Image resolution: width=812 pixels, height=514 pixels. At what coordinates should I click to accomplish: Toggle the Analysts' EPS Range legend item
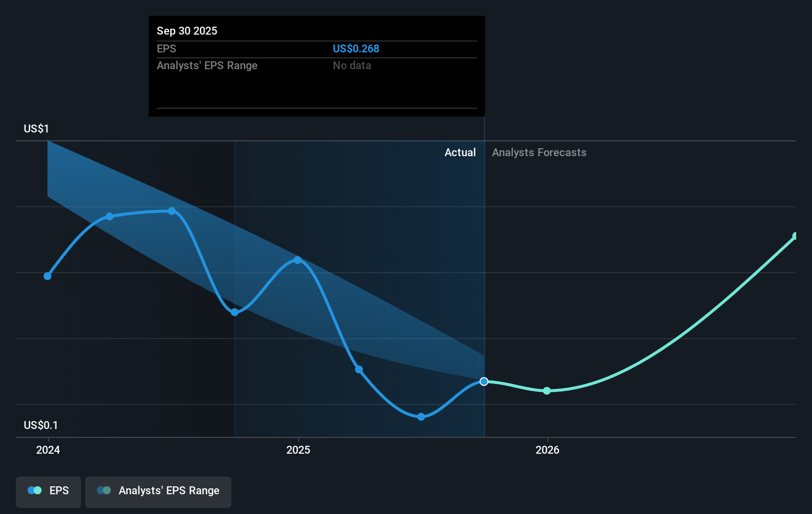(x=158, y=492)
